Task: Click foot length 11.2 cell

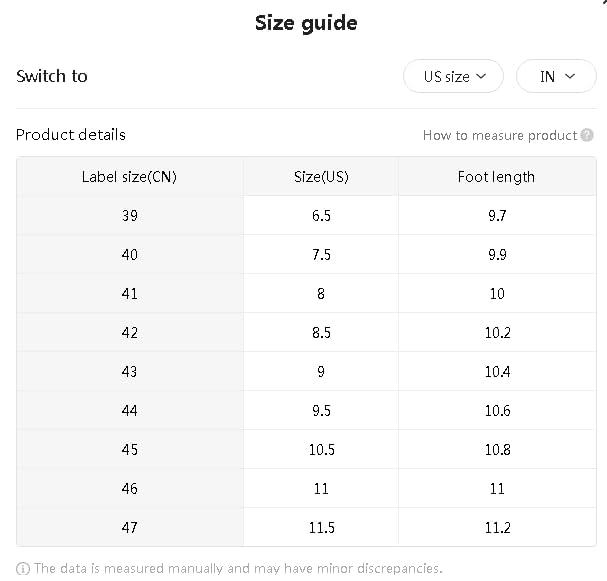Action: (497, 528)
